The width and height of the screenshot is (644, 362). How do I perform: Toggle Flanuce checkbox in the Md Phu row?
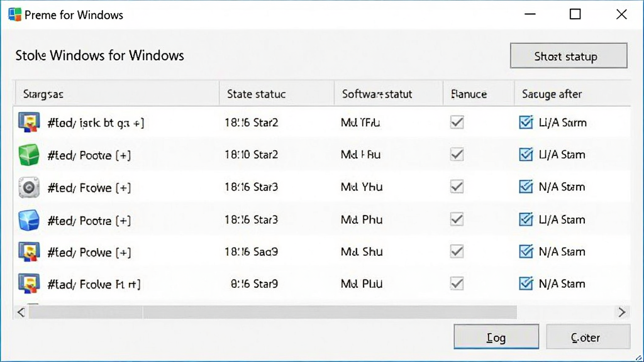click(x=457, y=219)
